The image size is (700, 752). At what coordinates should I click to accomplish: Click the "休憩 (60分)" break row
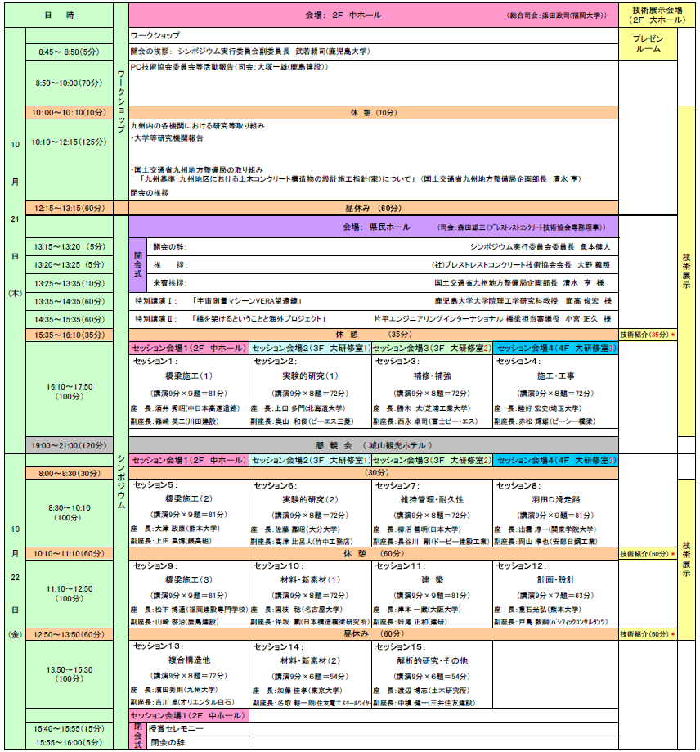tap(373, 554)
